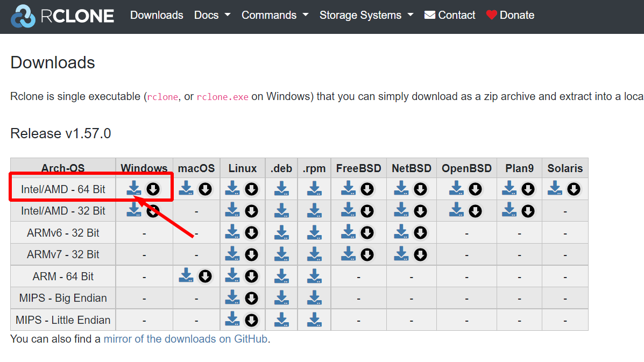Click black circle icon for Solaris Intel/AMD 64 Bit
This screenshot has width=644, height=362.
(574, 189)
